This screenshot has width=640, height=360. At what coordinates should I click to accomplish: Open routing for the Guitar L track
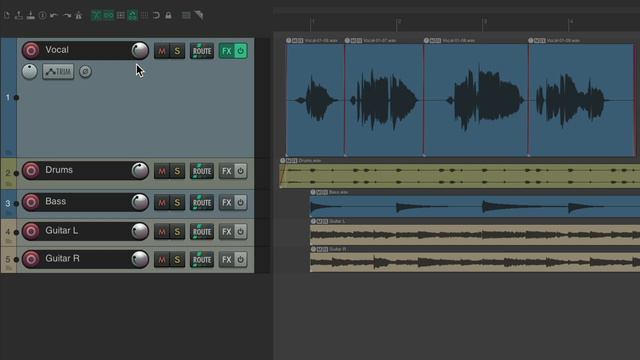[x=202, y=231]
